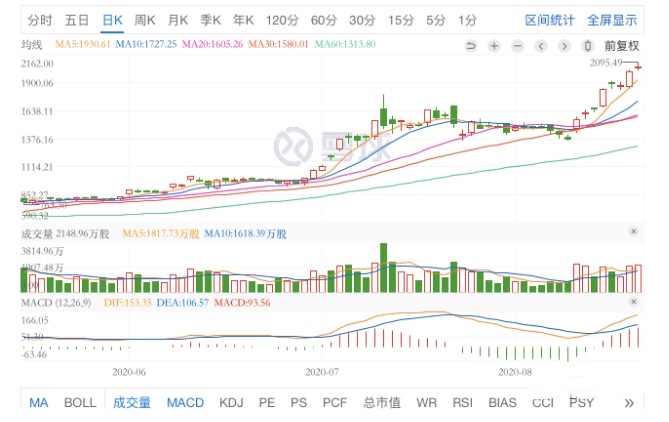The width and height of the screenshot is (669, 422).
Task: Open 区间统计 range statistics
Action: 550,20
